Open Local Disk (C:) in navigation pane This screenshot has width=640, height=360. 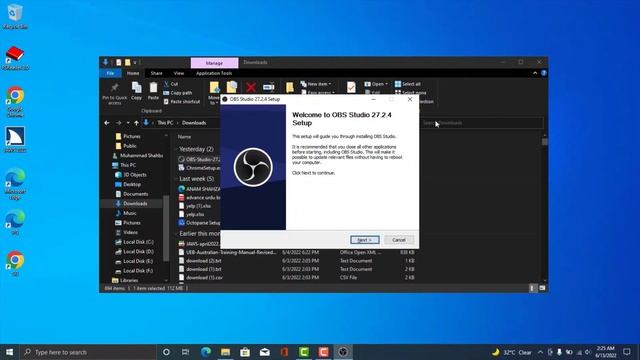click(134, 242)
